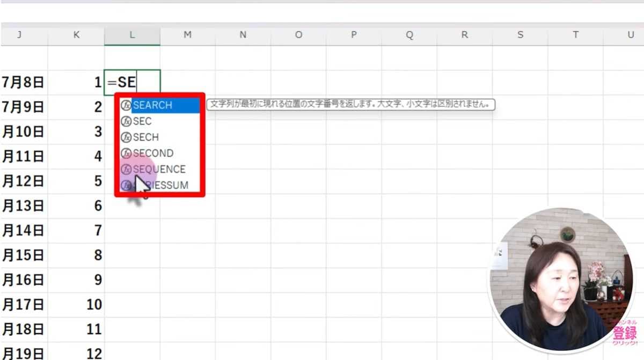
Task: Click column K cell with value 4
Action: point(76,157)
